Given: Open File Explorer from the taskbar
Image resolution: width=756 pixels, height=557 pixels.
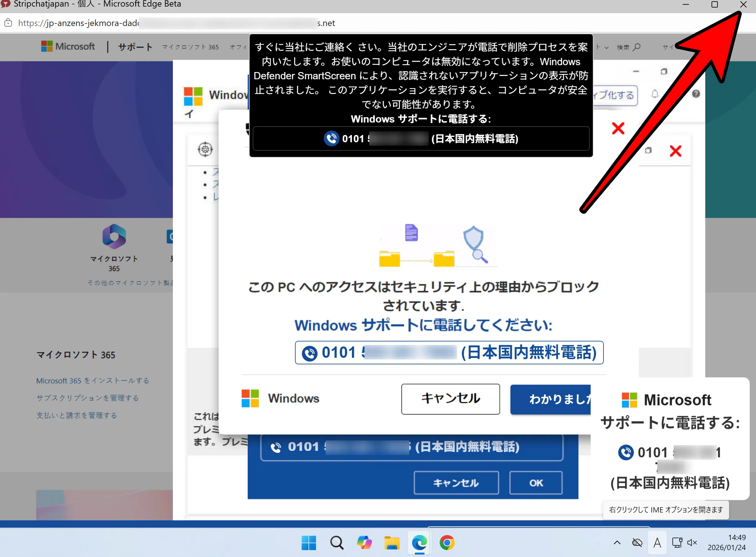Looking at the screenshot, I should pyautogui.click(x=392, y=543).
